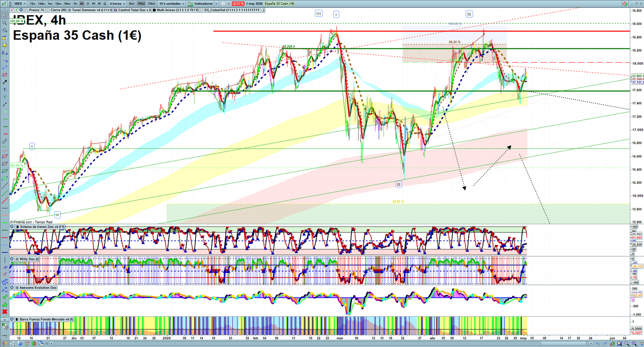Image resolution: width=644 pixels, height=347 pixels.
Task: Click the share icon in bottom toolbar
Action: [x=12, y=344]
